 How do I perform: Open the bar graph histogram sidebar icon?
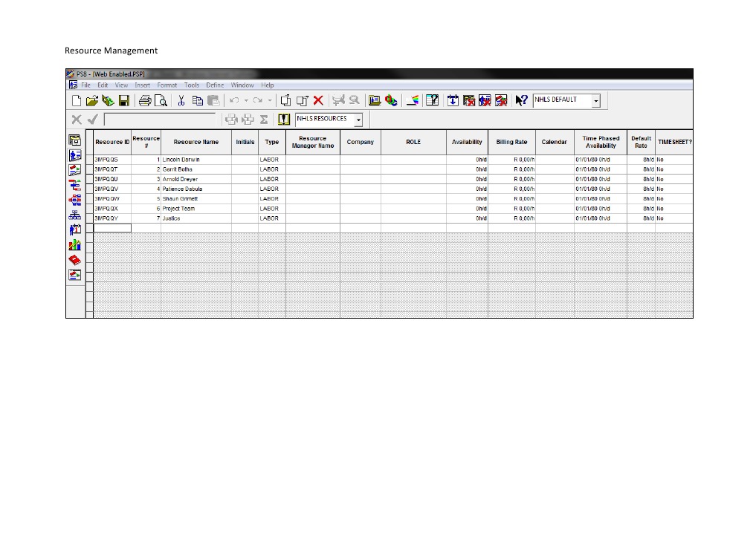coord(75,245)
